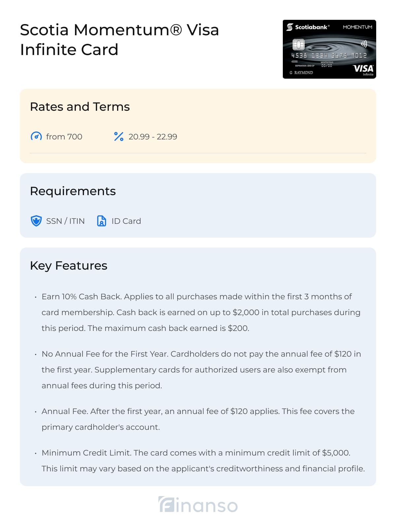
Task: Click the Key Features heading
Action: pyautogui.click(x=69, y=266)
